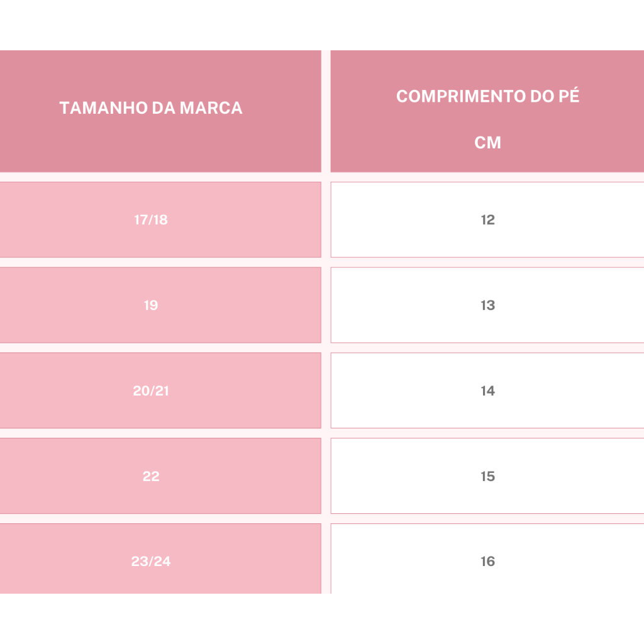The width and height of the screenshot is (644, 644).
Task: Click the TAMANHO DA MARCA header cell
Action: [151, 108]
